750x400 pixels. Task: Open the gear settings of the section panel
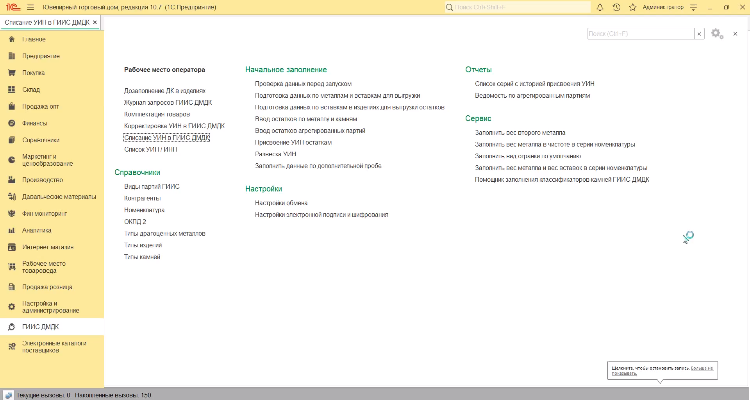coord(715,34)
